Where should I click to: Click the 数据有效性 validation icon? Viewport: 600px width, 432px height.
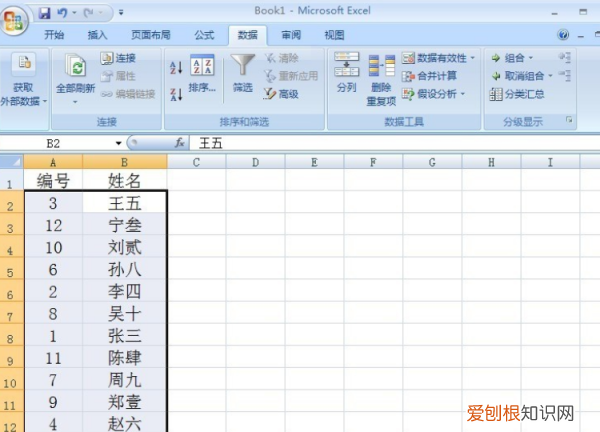click(x=408, y=58)
